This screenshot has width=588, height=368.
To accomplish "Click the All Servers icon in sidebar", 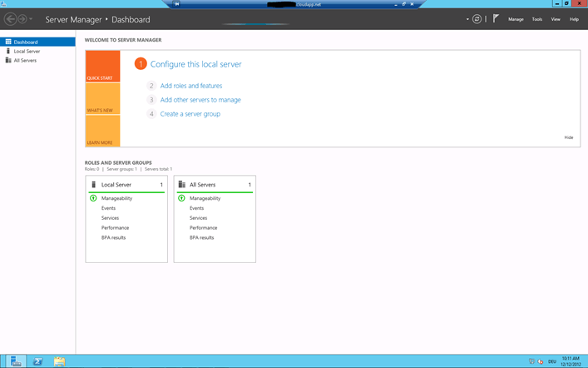I will [x=8, y=60].
